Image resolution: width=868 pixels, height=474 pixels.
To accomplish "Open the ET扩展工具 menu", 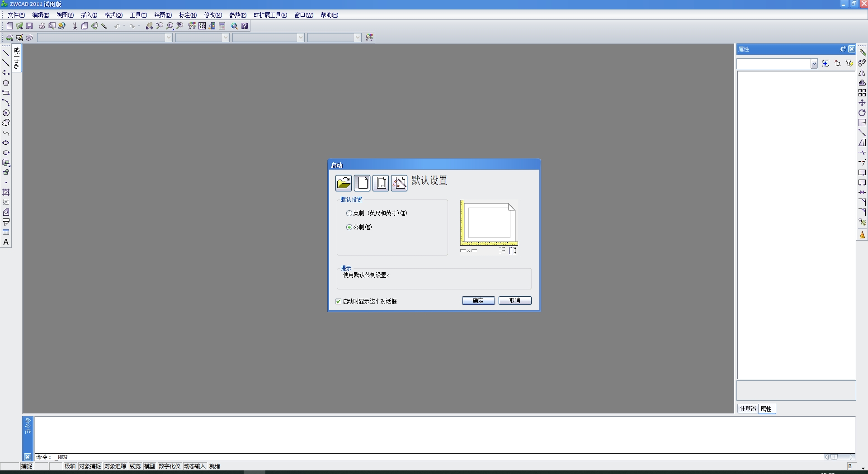I will 270,15.
